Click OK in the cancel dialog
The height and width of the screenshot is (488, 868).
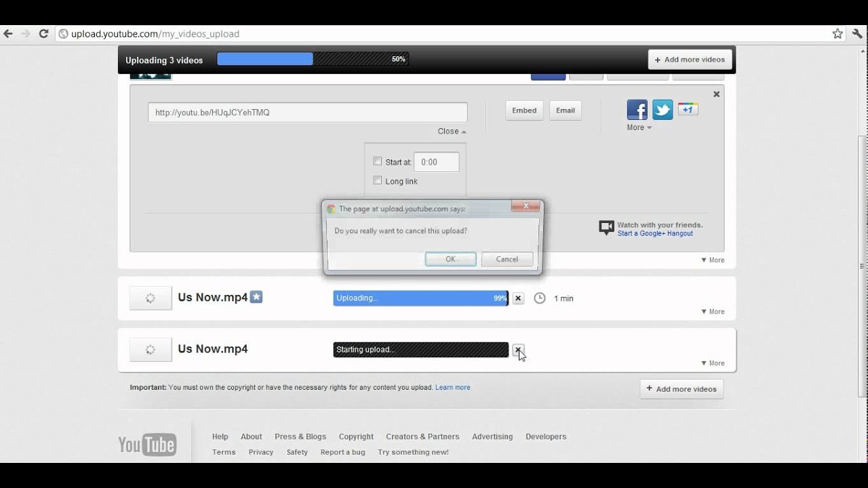[x=451, y=259]
